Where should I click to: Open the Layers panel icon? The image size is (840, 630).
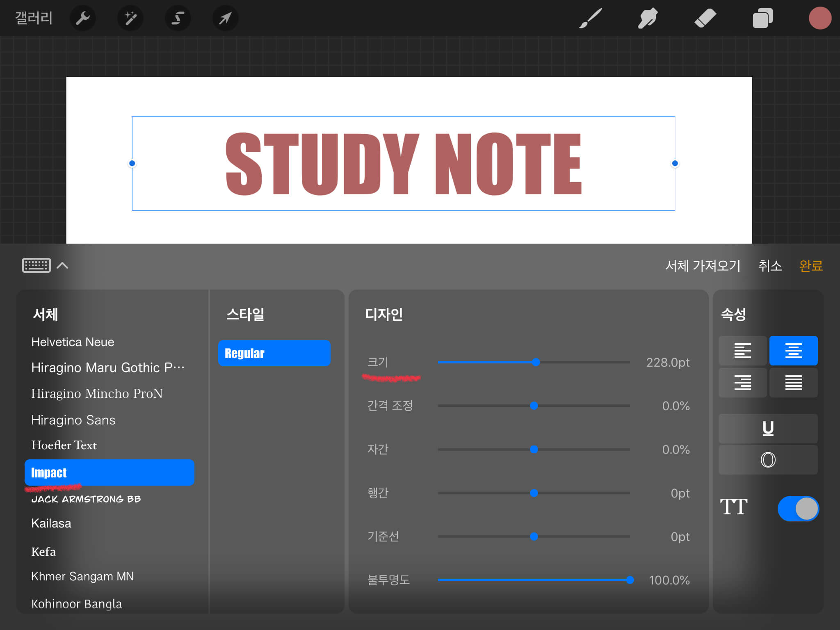pos(762,18)
